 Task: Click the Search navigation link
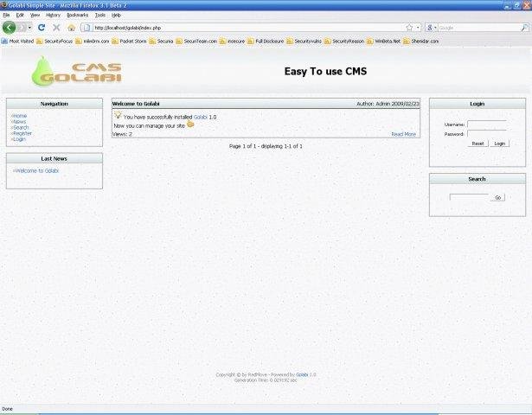21,127
